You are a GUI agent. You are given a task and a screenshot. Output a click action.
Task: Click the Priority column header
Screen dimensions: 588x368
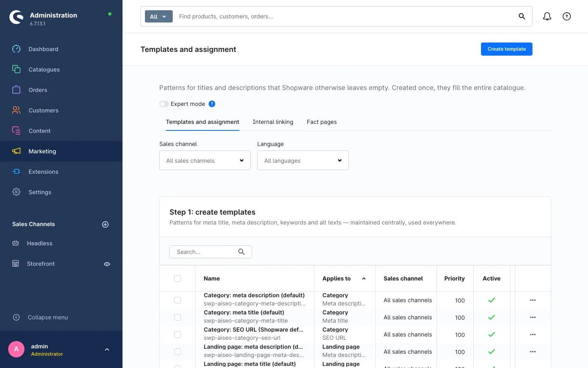[x=454, y=278]
